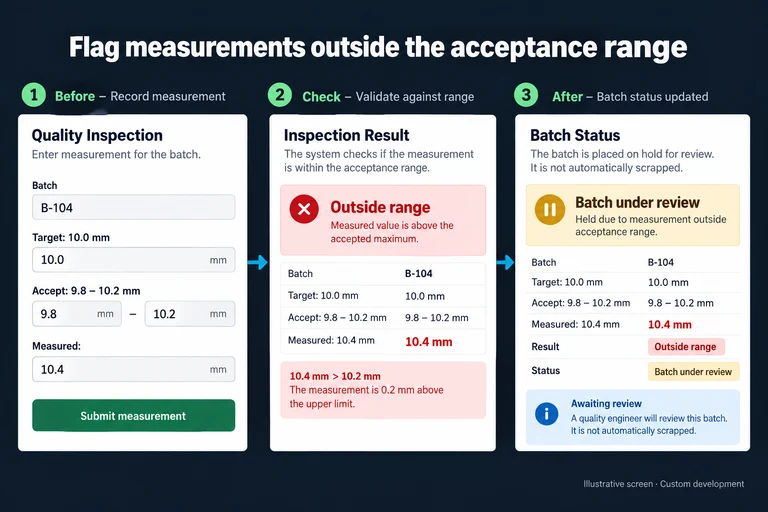Click the Batch field showing B-104

point(133,207)
